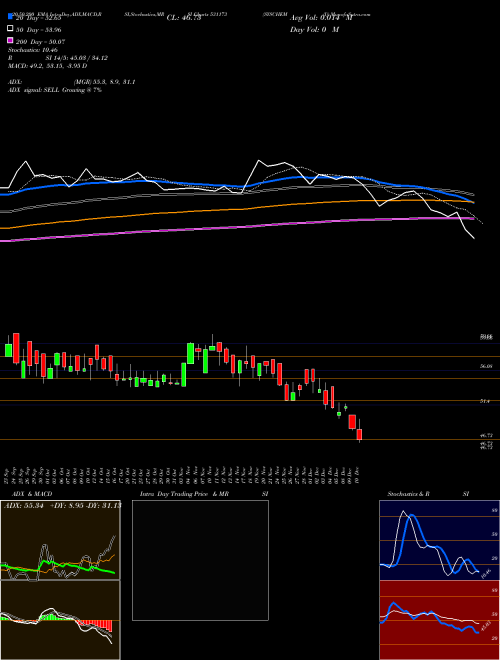500x660 pixels.
Task: Click the blue 20 Day EMA legend swatch
Action: [11, 17]
